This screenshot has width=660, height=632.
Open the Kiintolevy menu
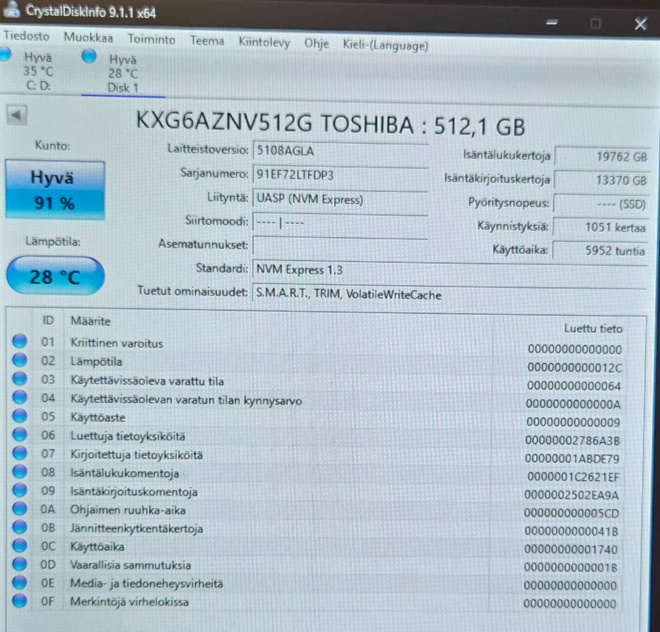264,43
